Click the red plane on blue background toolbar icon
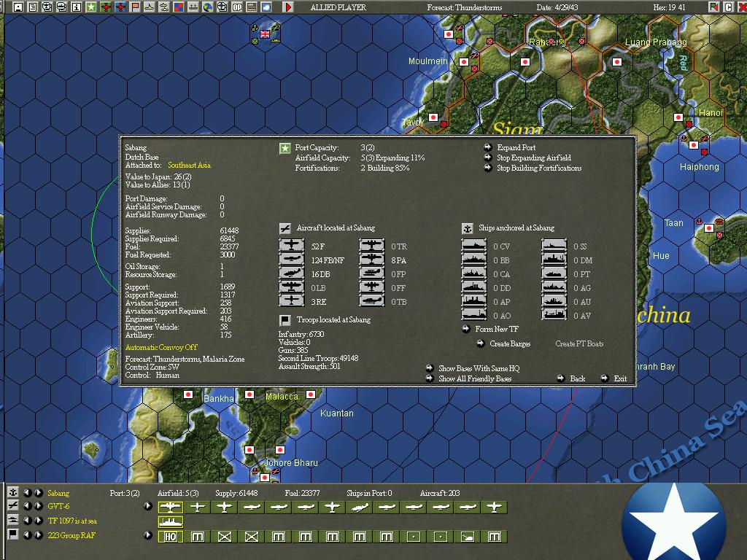The width and height of the screenshot is (747, 560). click(x=120, y=7)
